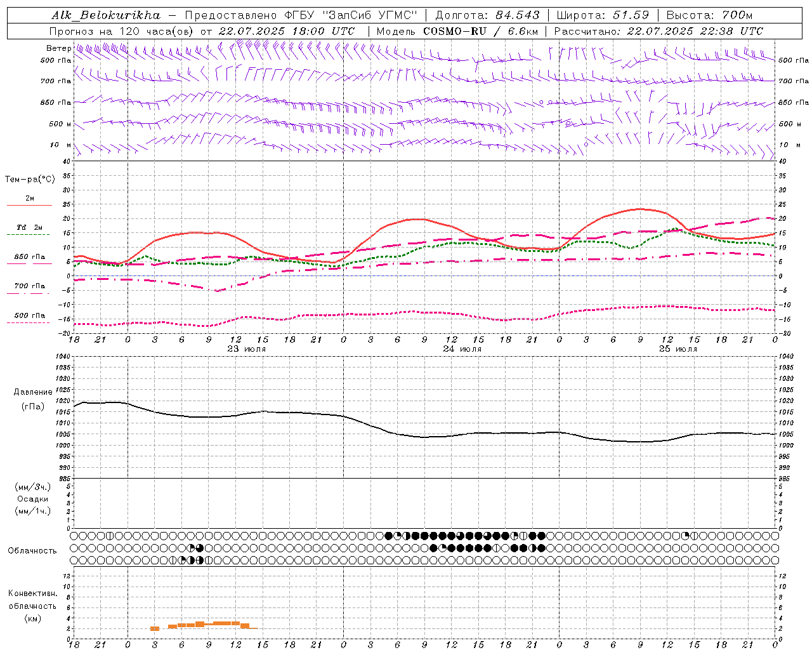This screenshot has width=812, height=650.
Task: Click the Давление pressure panel label
Action: (x=33, y=392)
